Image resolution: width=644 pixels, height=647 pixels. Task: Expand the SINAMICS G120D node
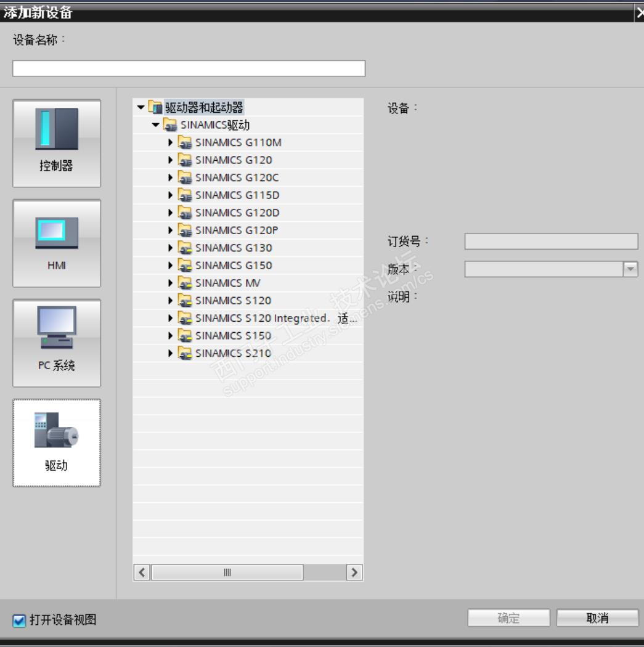170,213
